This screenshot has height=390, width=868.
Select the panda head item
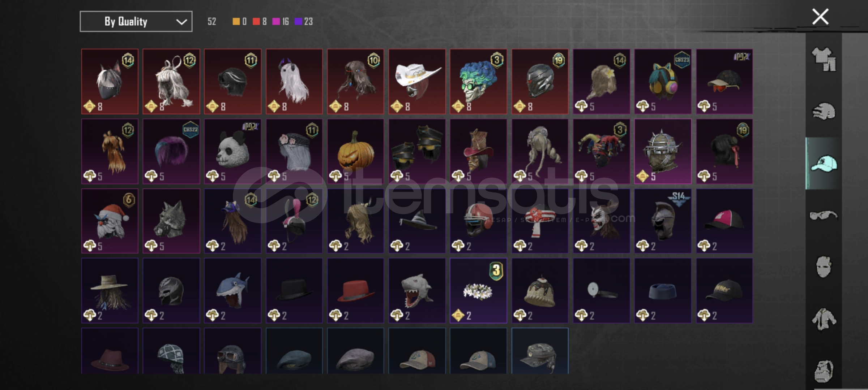tap(233, 151)
